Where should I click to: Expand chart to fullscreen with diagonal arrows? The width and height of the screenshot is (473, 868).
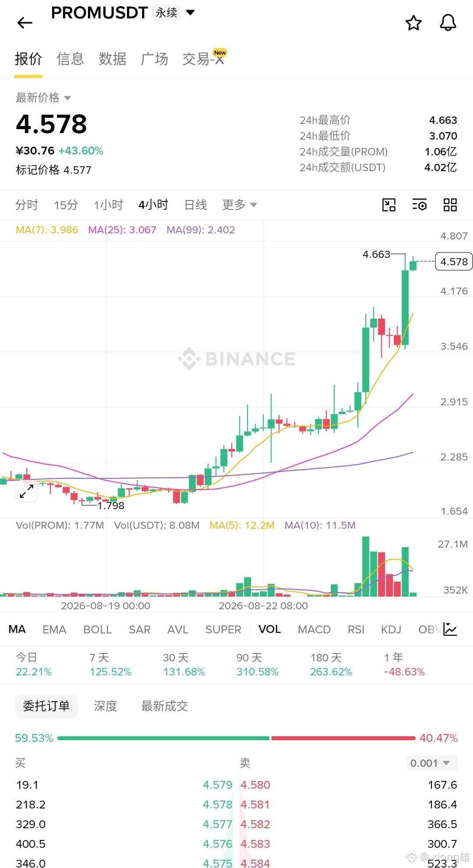27,491
